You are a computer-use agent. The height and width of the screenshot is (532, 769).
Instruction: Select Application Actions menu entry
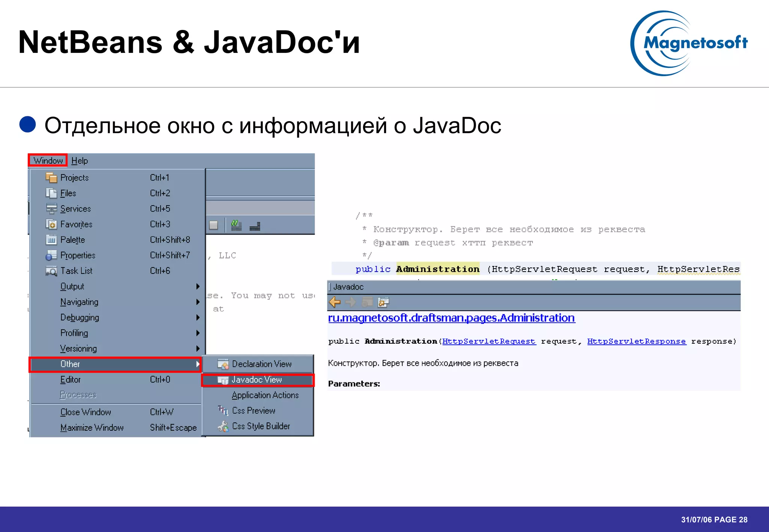click(x=258, y=395)
